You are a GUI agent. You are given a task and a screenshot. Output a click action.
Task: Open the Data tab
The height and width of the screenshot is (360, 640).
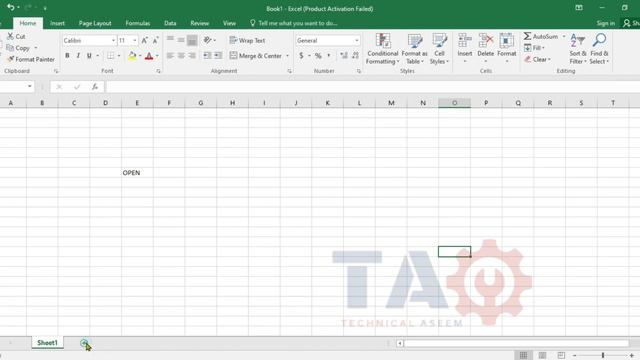coord(170,23)
